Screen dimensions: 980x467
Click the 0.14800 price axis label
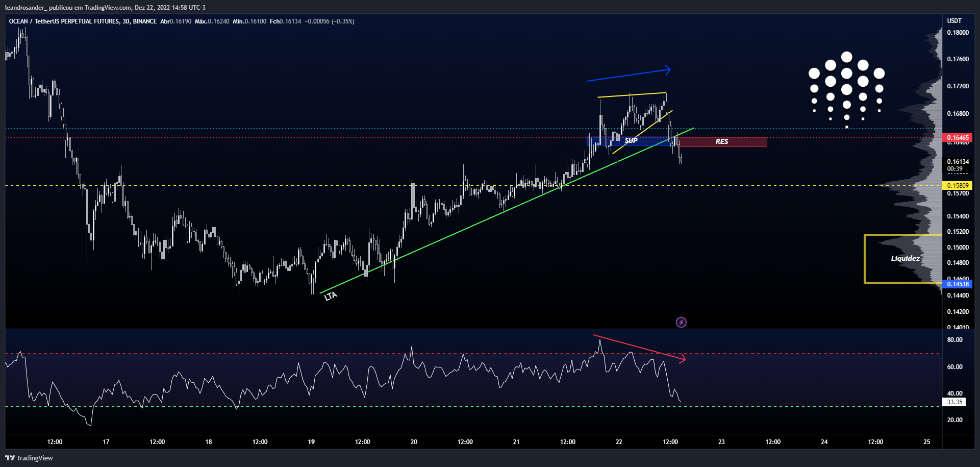tap(958, 263)
